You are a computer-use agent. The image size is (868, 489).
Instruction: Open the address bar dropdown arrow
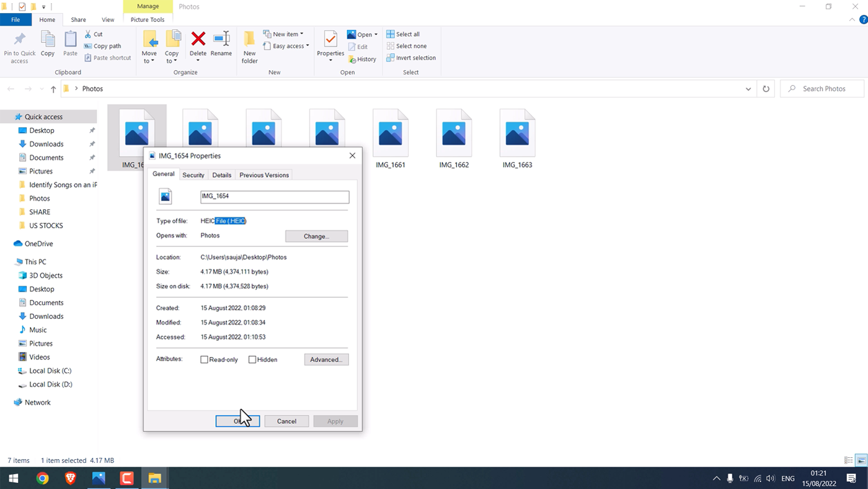point(748,89)
